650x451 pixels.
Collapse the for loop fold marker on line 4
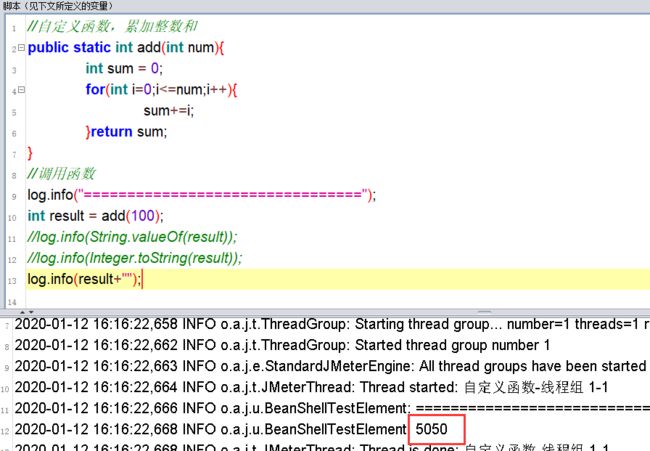pyautogui.click(x=21, y=90)
